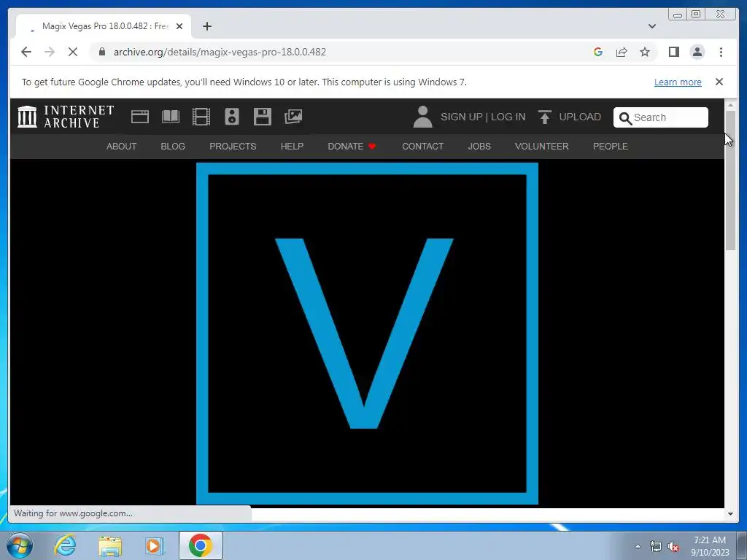Click the scrollbar down arrow
The image size is (747, 560).
pos(730,514)
